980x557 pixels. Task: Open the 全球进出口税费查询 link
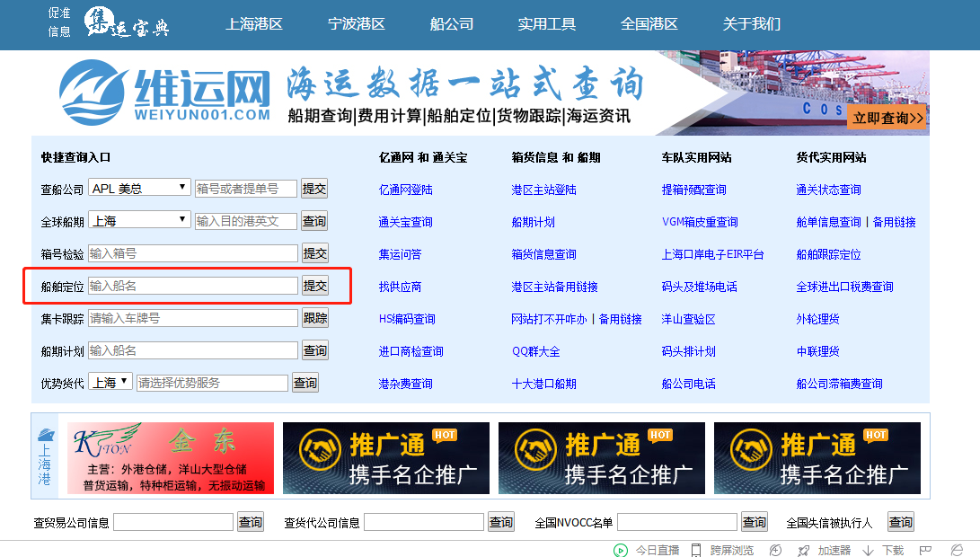845,287
